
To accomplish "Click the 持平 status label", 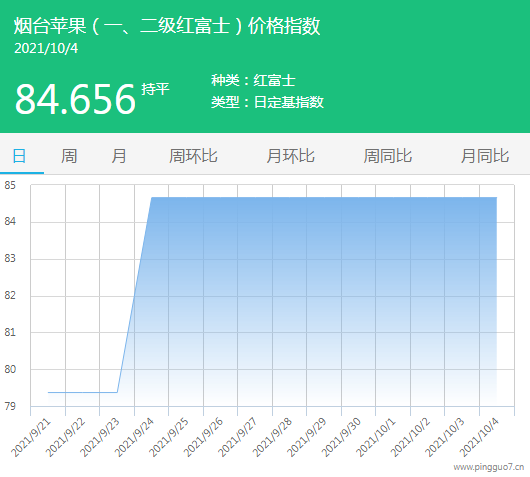I will [155, 89].
